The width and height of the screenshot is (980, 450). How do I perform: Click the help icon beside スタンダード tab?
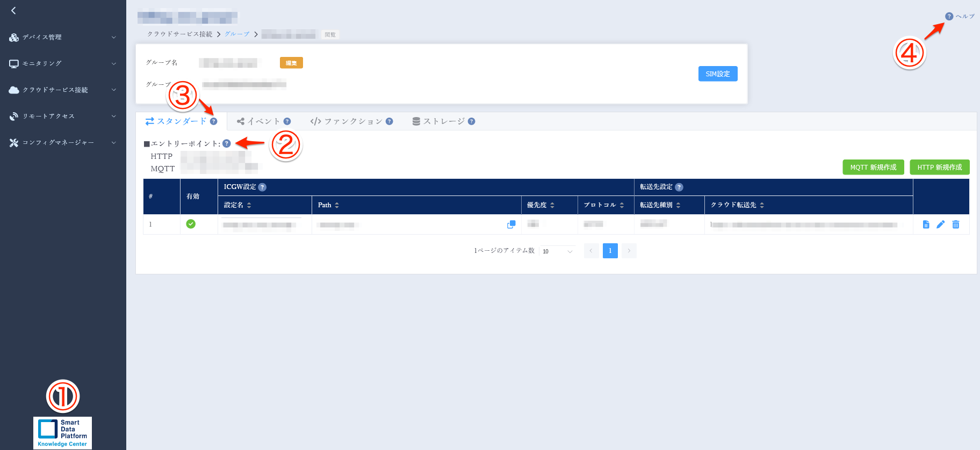click(214, 121)
